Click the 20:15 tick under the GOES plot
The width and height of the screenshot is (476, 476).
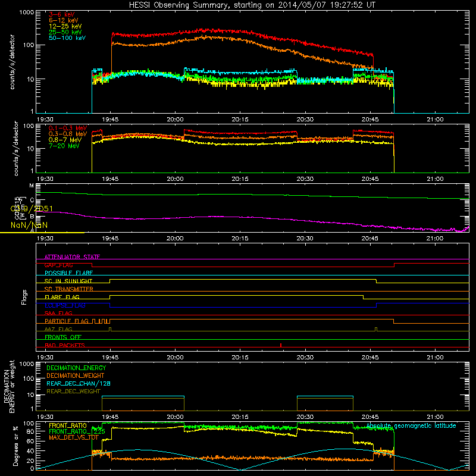click(x=240, y=239)
